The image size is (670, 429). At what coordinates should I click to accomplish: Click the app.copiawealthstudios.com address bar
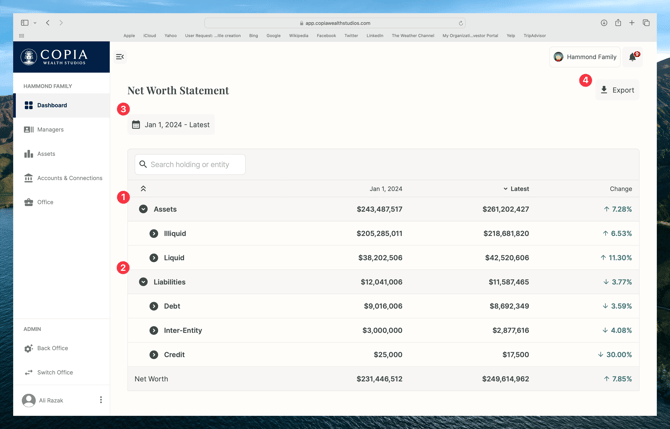click(335, 23)
